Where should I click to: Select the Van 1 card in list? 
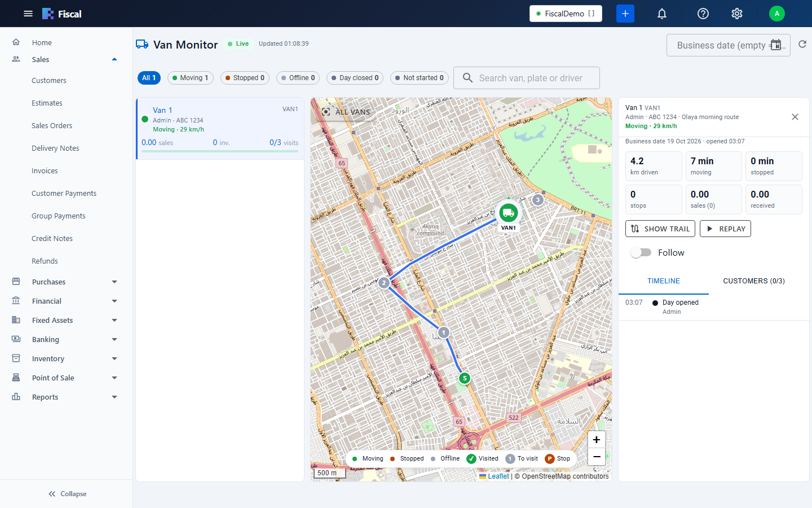pyautogui.click(x=220, y=129)
